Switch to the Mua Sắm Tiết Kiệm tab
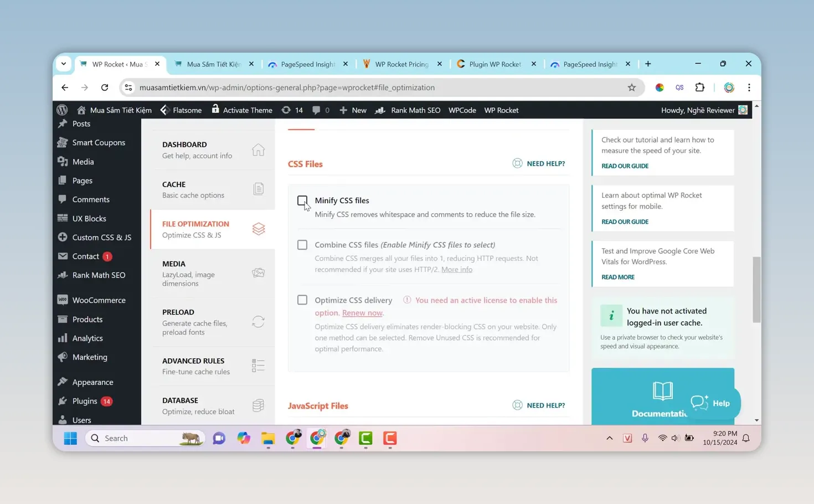Image resolution: width=814 pixels, height=504 pixels. click(x=214, y=64)
